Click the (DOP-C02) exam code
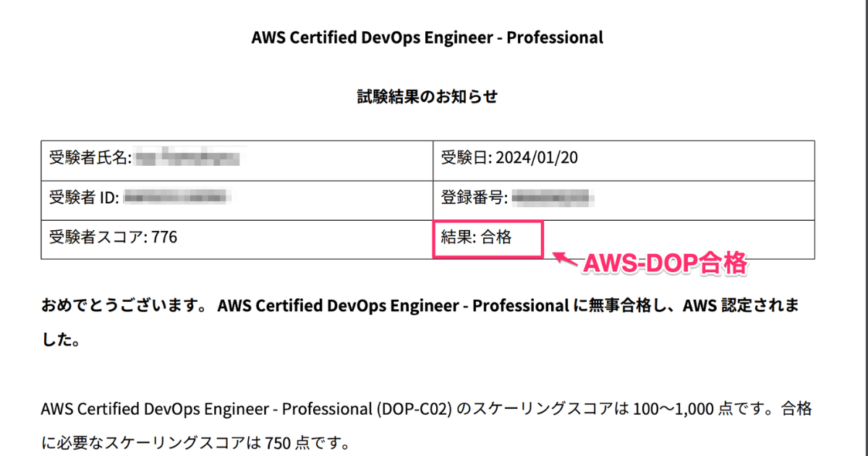 (x=413, y=409)
